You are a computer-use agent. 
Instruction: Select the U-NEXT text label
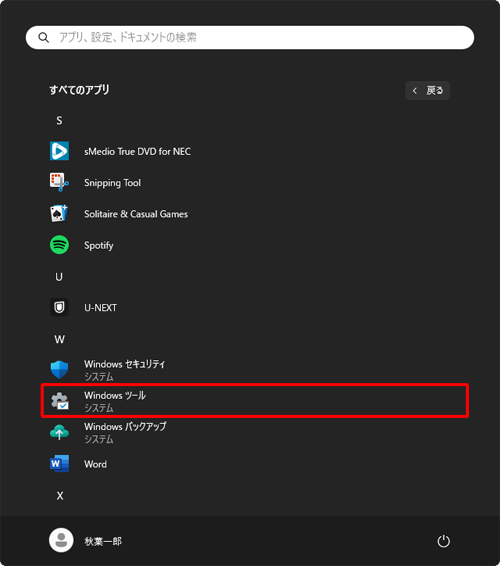100,308
